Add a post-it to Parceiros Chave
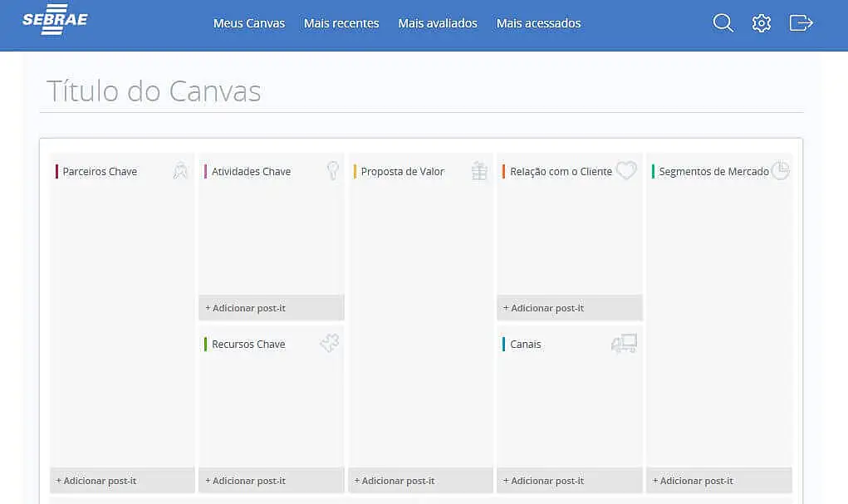 [122, 480]
